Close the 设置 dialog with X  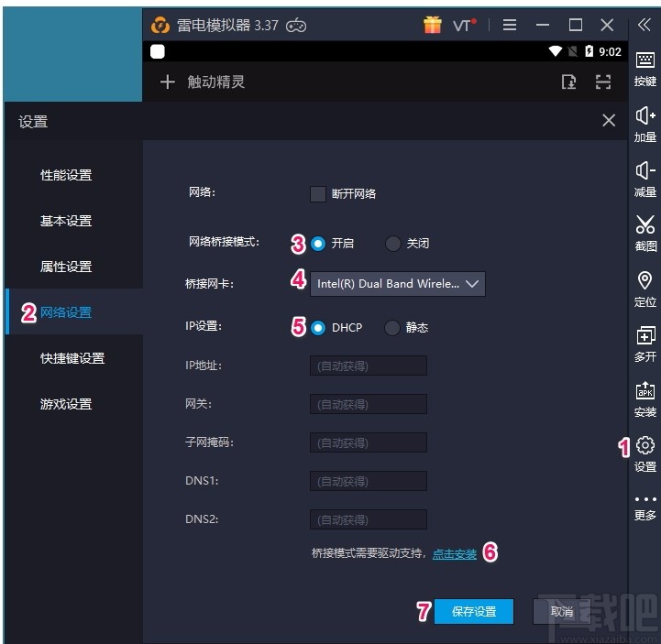[609, 120]
